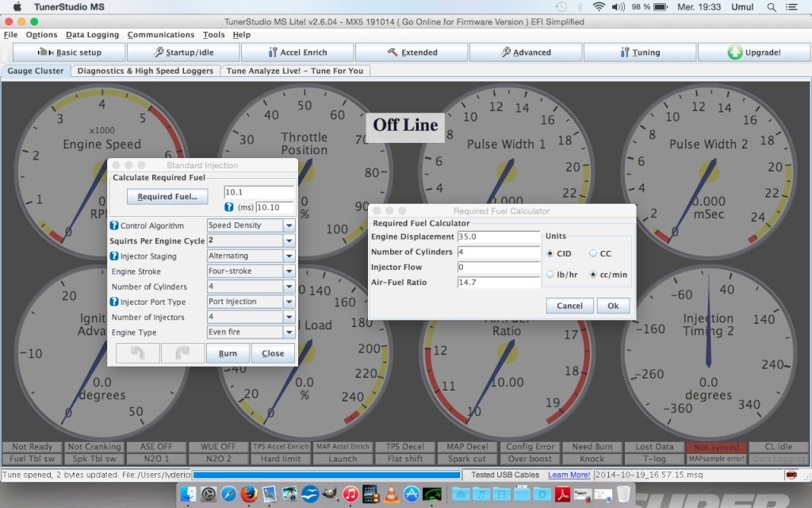Open the Startup/idle toolbar menu

(183, 52)
